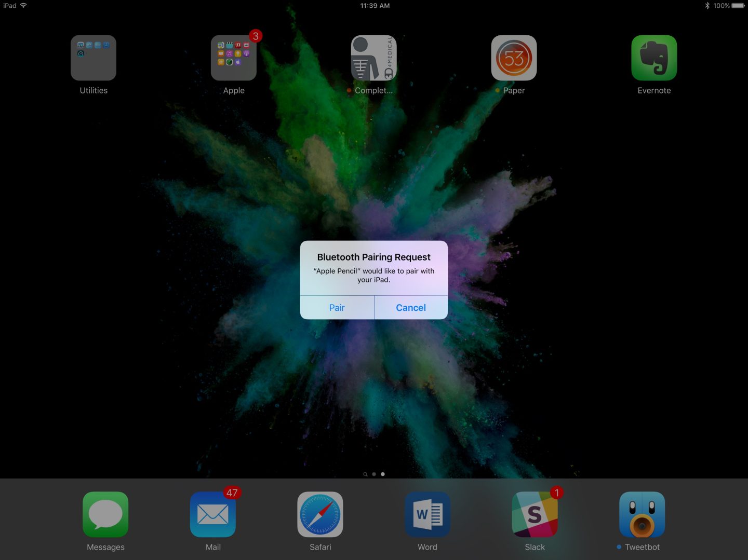This screenshot has height=560, width=748.
Task: Tap the red 3 badge on Apple folder
Action: coord(255,36)
